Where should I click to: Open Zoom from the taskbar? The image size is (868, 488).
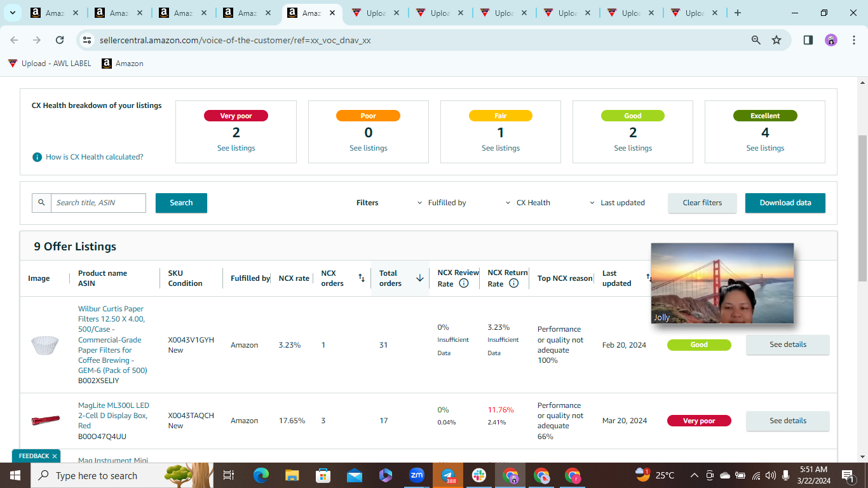click(417, 475)
